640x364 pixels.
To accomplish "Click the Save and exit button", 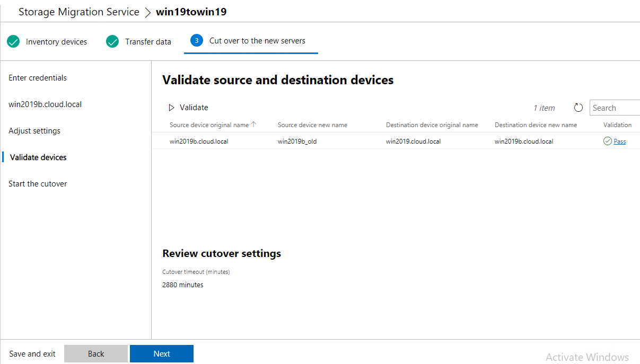I will point(32,354).
